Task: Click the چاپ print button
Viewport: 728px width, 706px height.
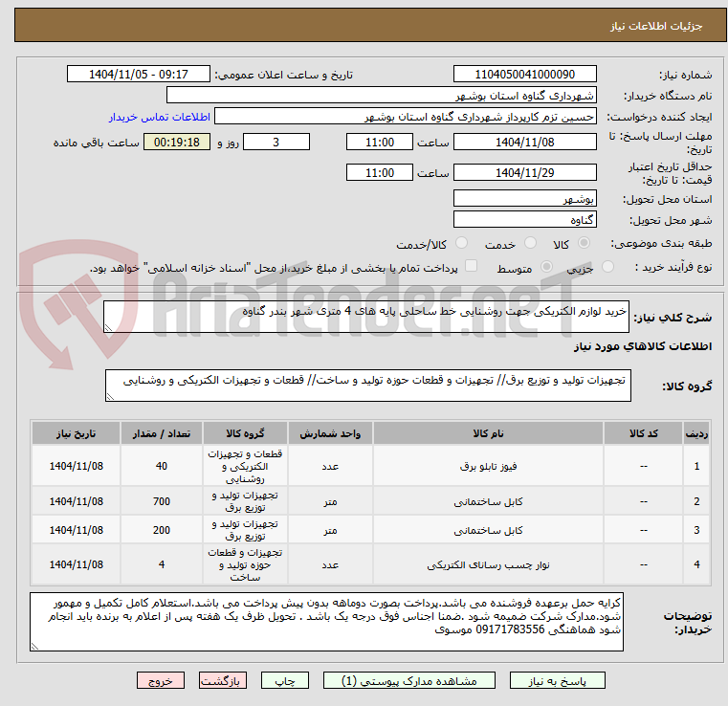Action: click(285, 680)
